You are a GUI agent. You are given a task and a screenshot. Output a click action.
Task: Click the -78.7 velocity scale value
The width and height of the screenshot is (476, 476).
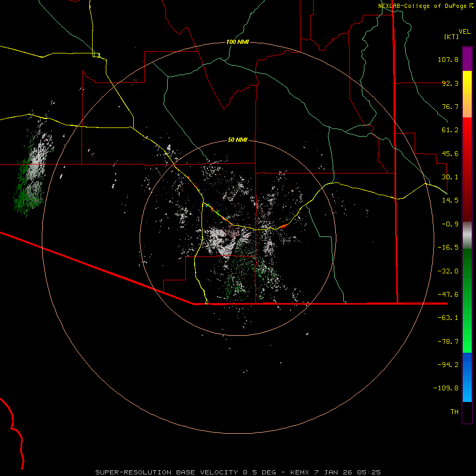pos(448,342)
